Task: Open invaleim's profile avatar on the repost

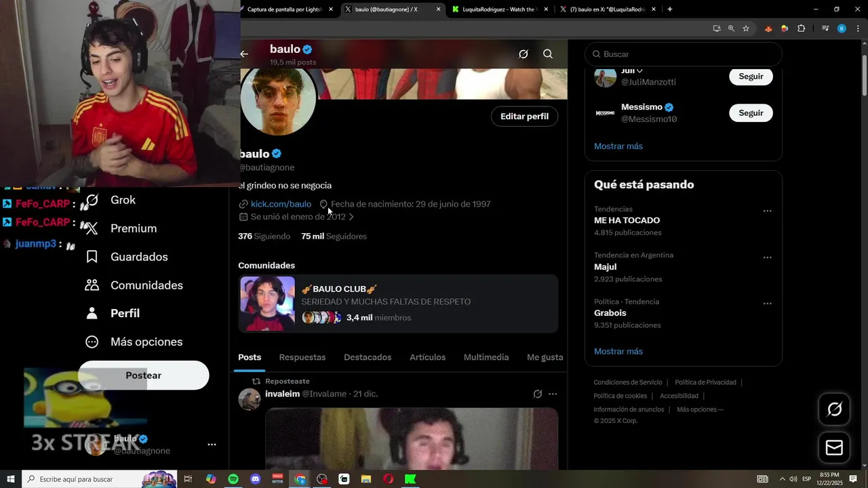Action: pos(249,399)
